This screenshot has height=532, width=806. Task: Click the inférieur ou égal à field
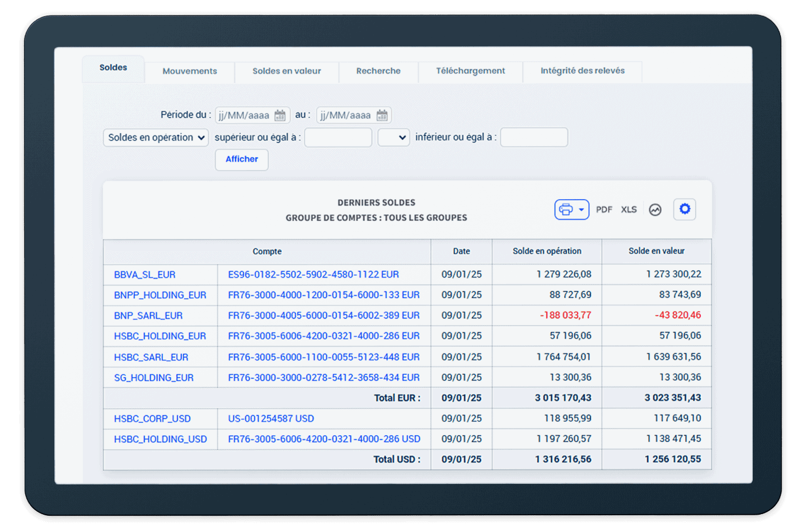tap(533, 138)
